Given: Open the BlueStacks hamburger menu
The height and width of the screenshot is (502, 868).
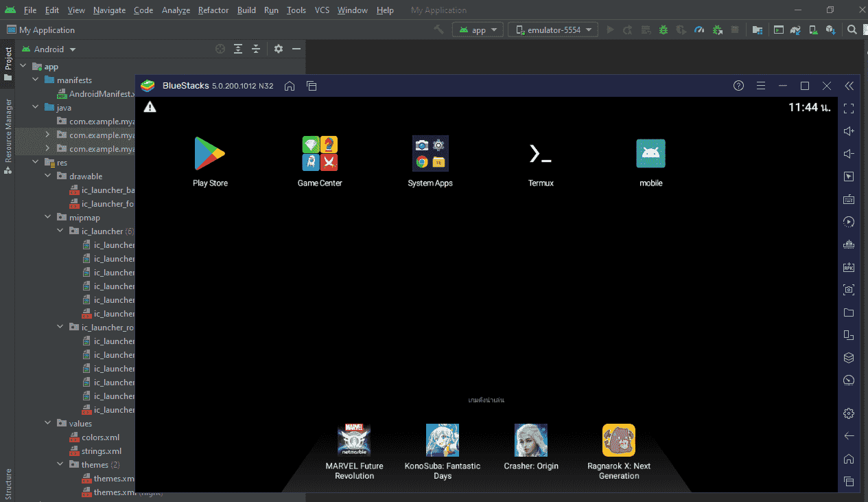Looking at the screenshot, I should click(760, 86).
